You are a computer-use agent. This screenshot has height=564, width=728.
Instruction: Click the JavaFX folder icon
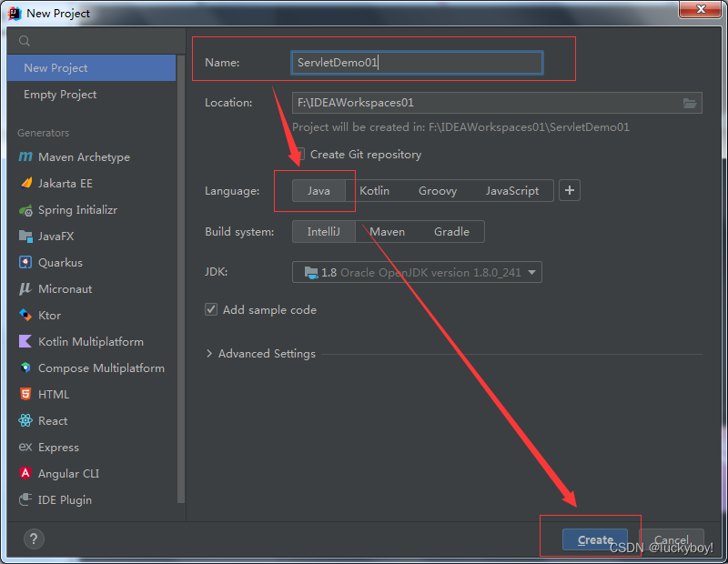25,237
